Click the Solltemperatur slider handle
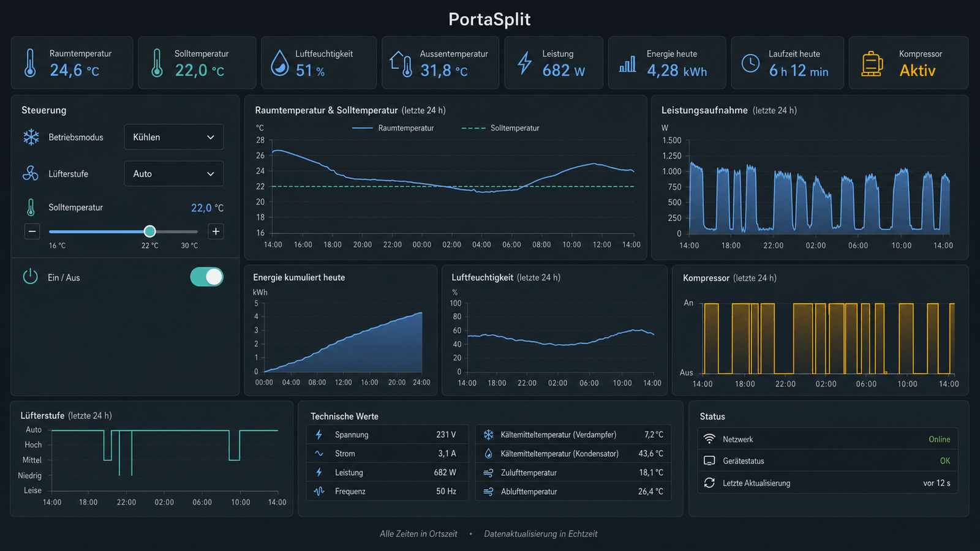Image resolution: width=980 pixels, height=551 pixels. coord(150,231)
